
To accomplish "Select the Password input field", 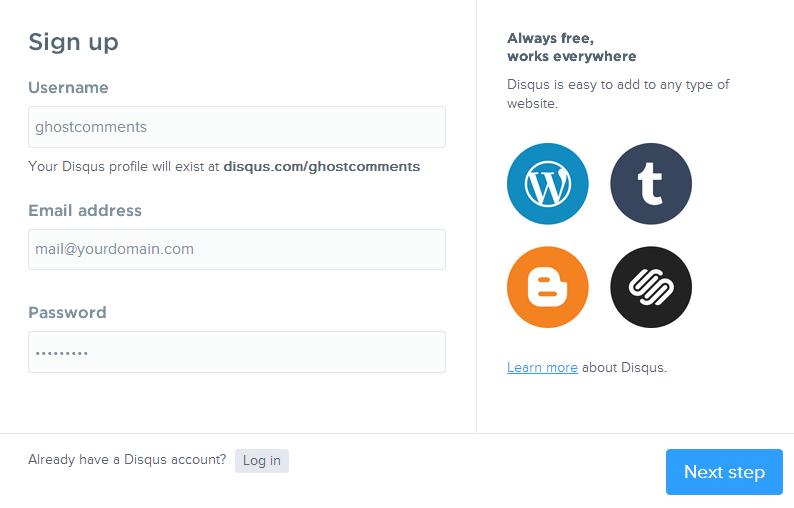I will tap(236, 352).
